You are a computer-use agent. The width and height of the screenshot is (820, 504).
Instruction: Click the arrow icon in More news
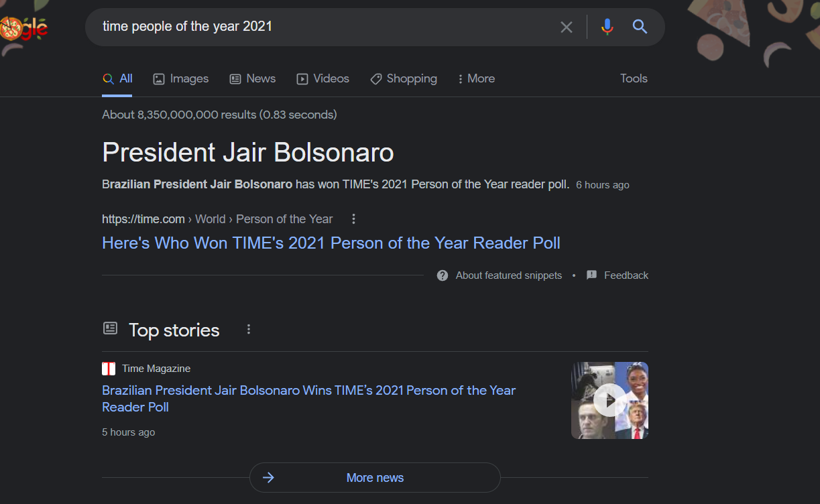[x=268, y=478]
